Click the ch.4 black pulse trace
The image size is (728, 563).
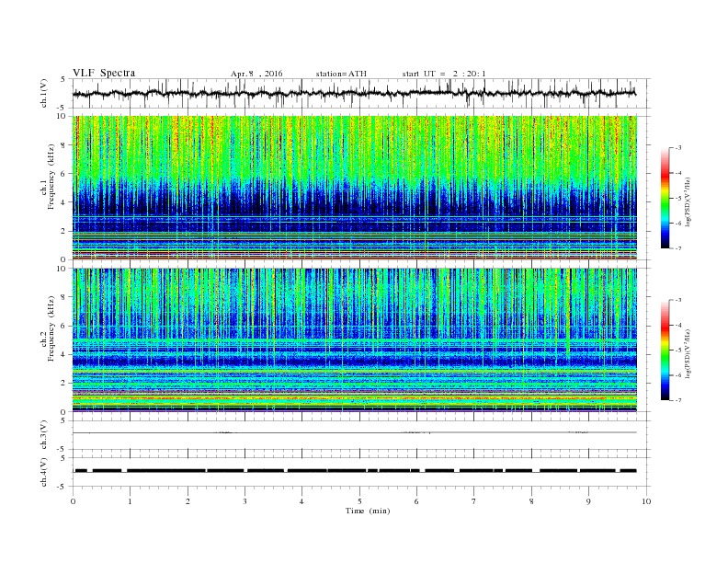(x=354, y=471)
